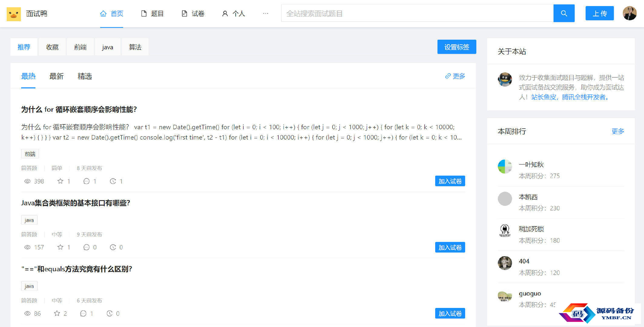Open question "=="和equals方法究竟有什么区别
Screen dimensions: 644x327
tap(77, 269)
